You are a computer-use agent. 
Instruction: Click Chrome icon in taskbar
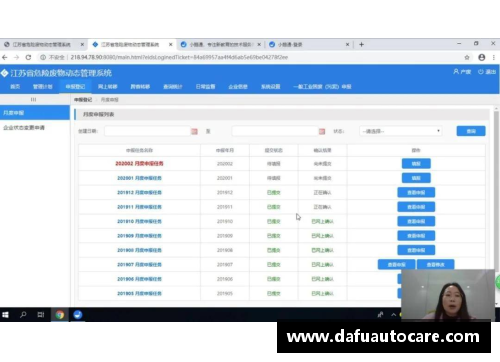point(60,314)
